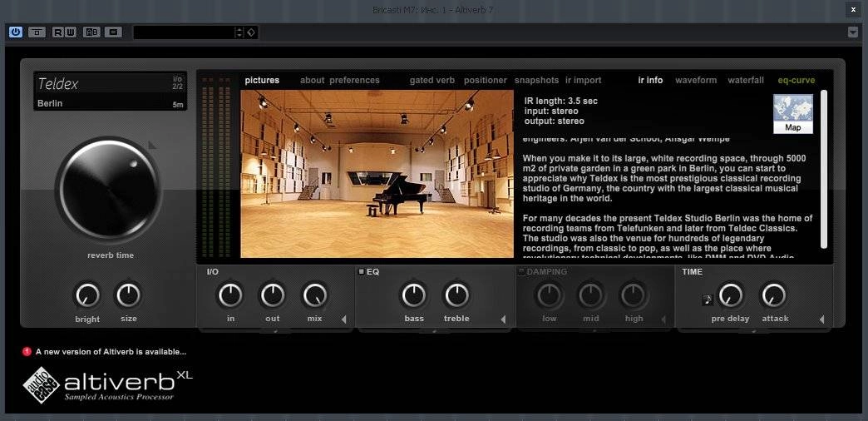Click the attack knob
868x421 pixels.
[x=773, y=295]
